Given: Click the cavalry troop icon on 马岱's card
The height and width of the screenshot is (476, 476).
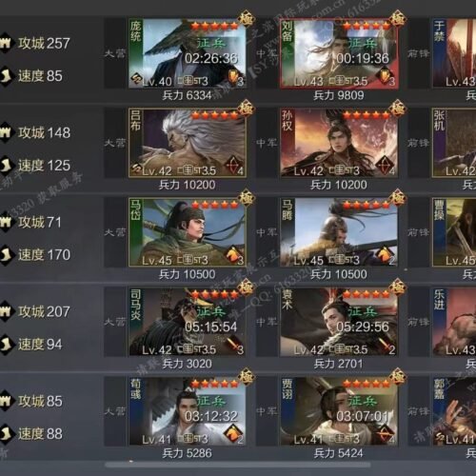Looking at the screenshot, I should [x=233, y=254].
